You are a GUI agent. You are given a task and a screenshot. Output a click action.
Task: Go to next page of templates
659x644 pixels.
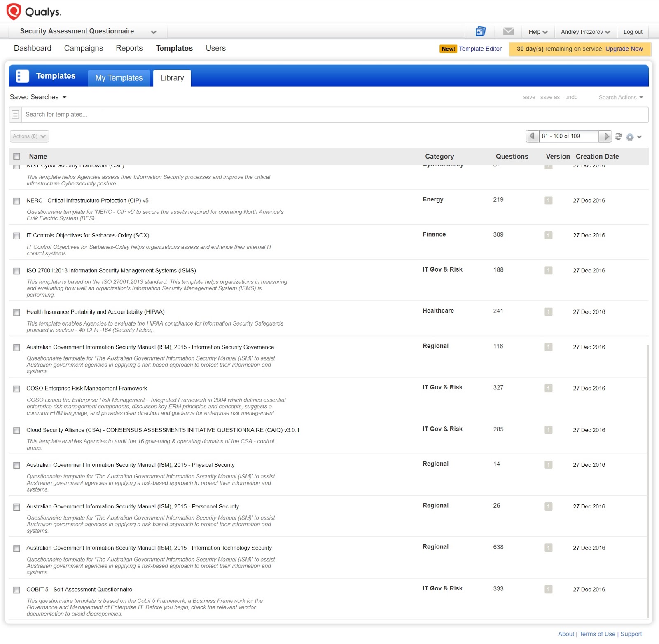[x=605, y=136]
